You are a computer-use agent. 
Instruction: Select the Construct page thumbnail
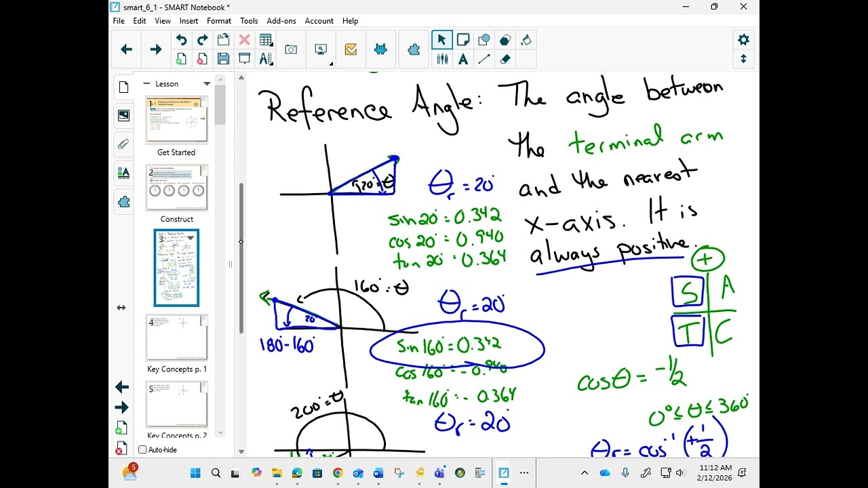177,188
